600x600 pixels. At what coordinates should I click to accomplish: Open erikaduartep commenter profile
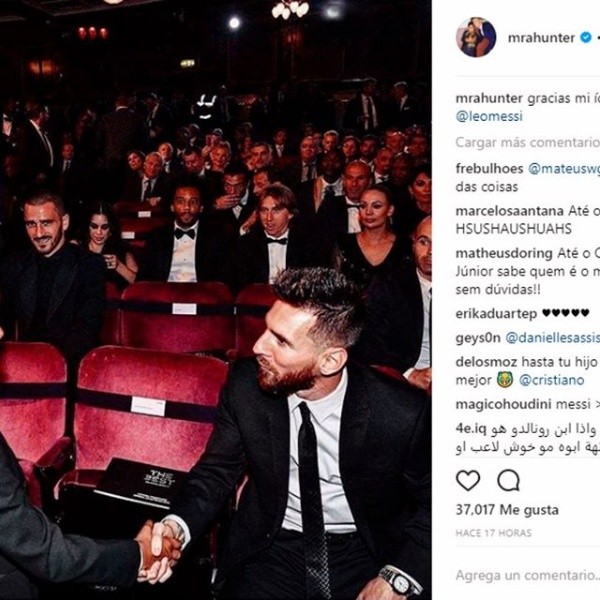[496, 314]
